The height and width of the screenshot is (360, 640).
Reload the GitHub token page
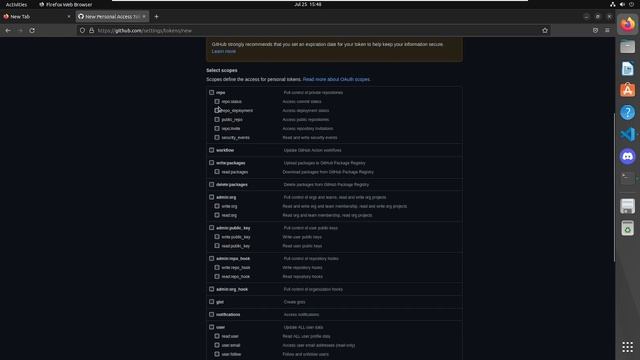coord(32,31)
